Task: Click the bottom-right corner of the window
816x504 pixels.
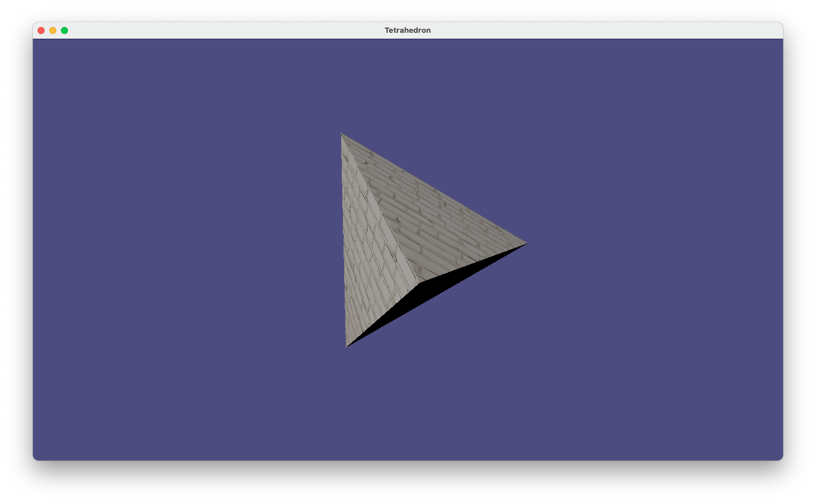Action: coord(781,459)
